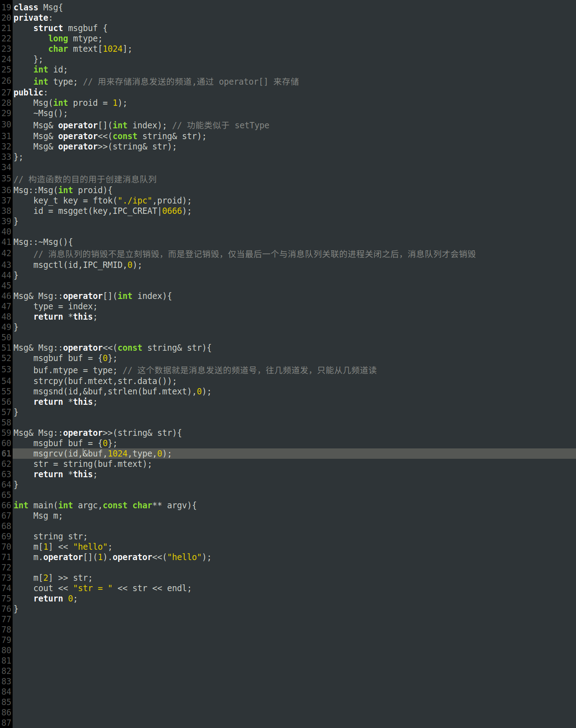The height and width of the screenshot is (728, 576).
Task: Click 'Msg m;' on line 67
Action: 48,515
